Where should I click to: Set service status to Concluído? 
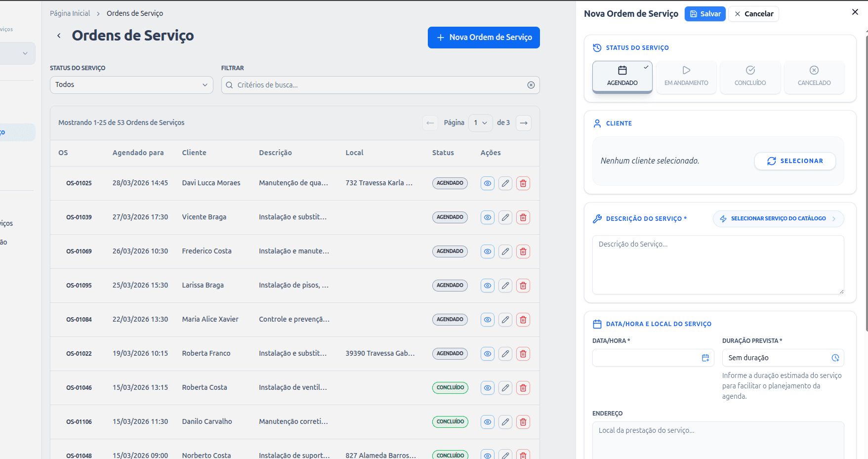(750, 77)
